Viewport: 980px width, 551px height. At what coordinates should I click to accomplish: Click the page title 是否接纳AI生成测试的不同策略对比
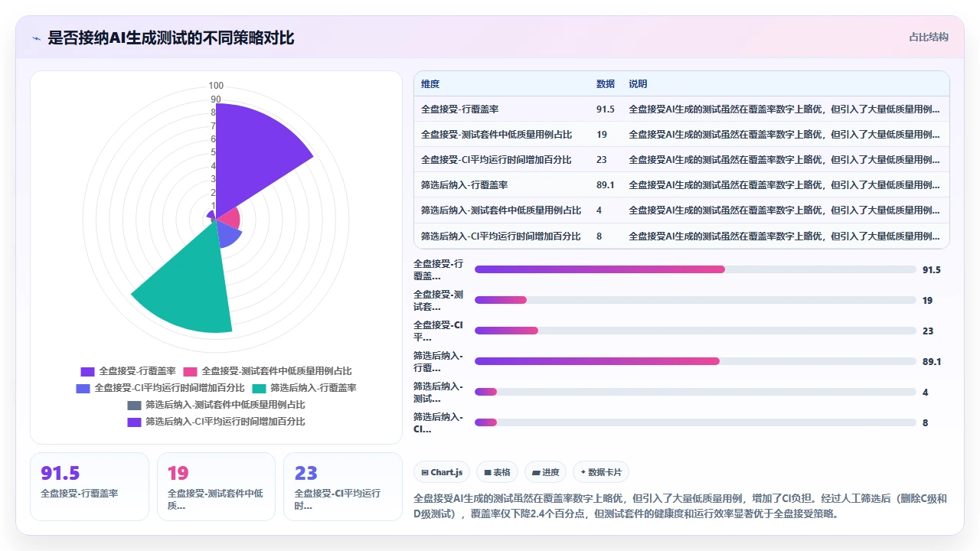[x=171, y=38]
